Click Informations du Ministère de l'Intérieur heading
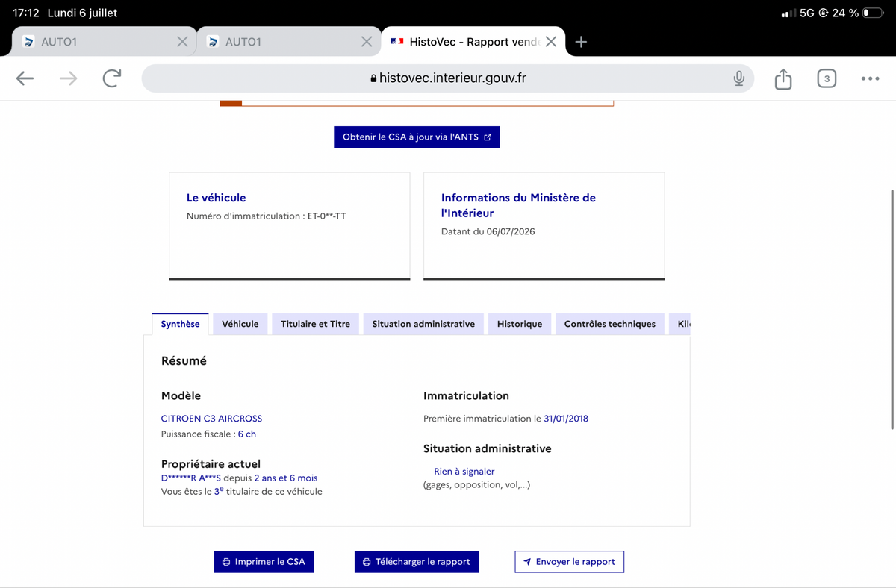This screenshot has height=588, width=896. coord(518,205)
